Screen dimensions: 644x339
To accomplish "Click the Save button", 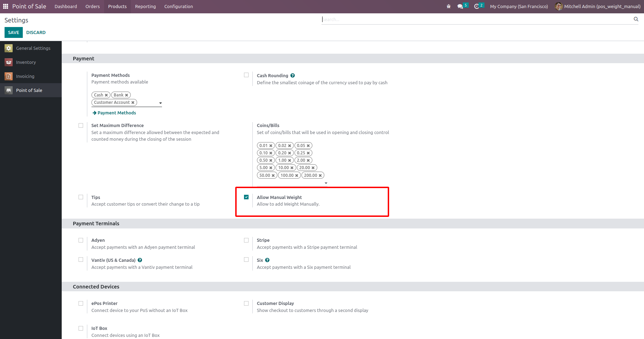I will click(x=14, y=32).
